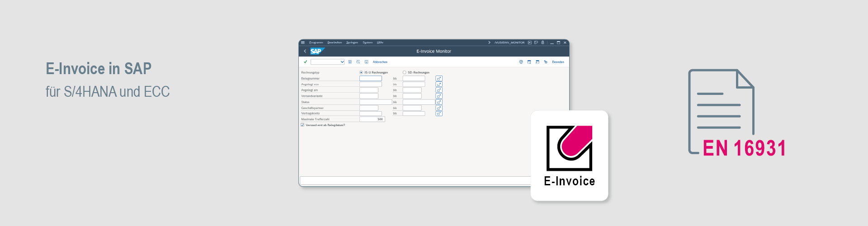
Task: Focus the Geschäftspartner from field
Action: [369, 108]
